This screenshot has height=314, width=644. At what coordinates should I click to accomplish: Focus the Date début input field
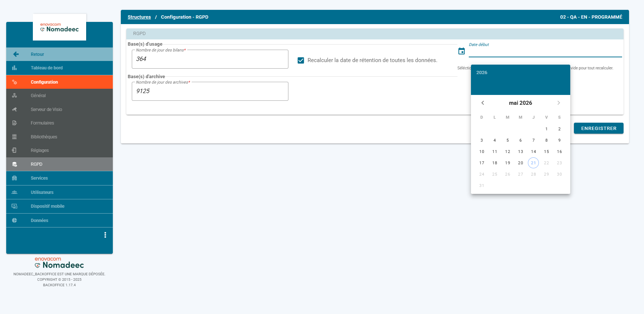click(x=545, y=52)
